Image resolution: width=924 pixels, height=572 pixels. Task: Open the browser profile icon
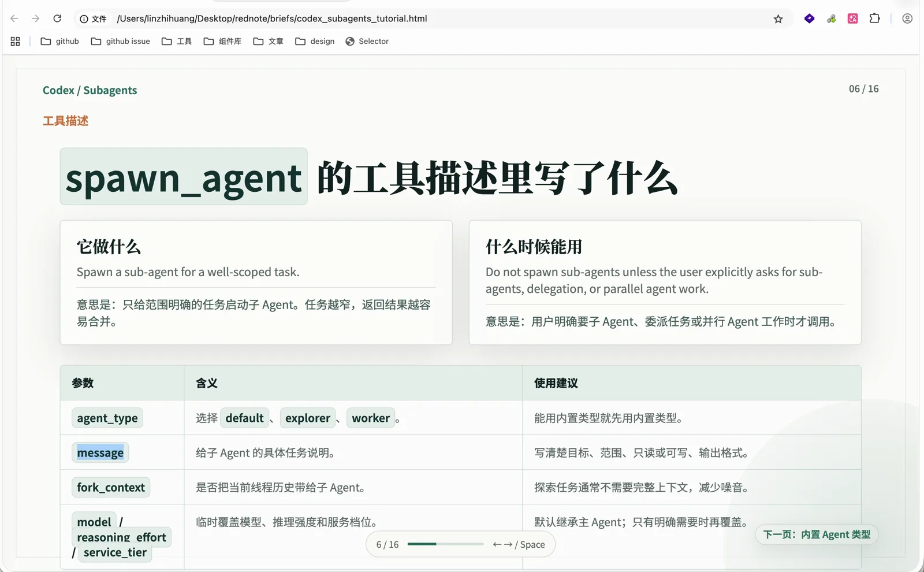pos(907,18)
